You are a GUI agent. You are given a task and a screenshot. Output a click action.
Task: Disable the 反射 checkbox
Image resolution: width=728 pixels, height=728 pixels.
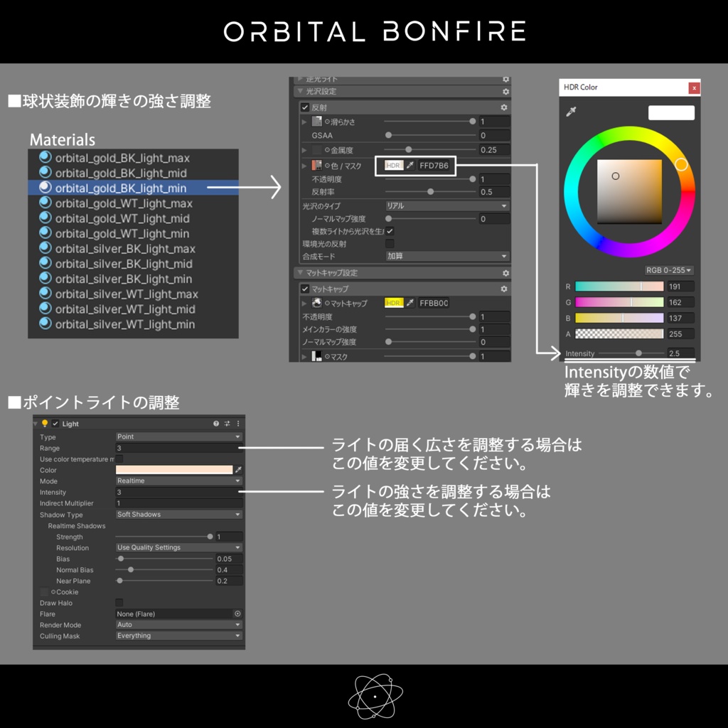(x=305, y=107)
